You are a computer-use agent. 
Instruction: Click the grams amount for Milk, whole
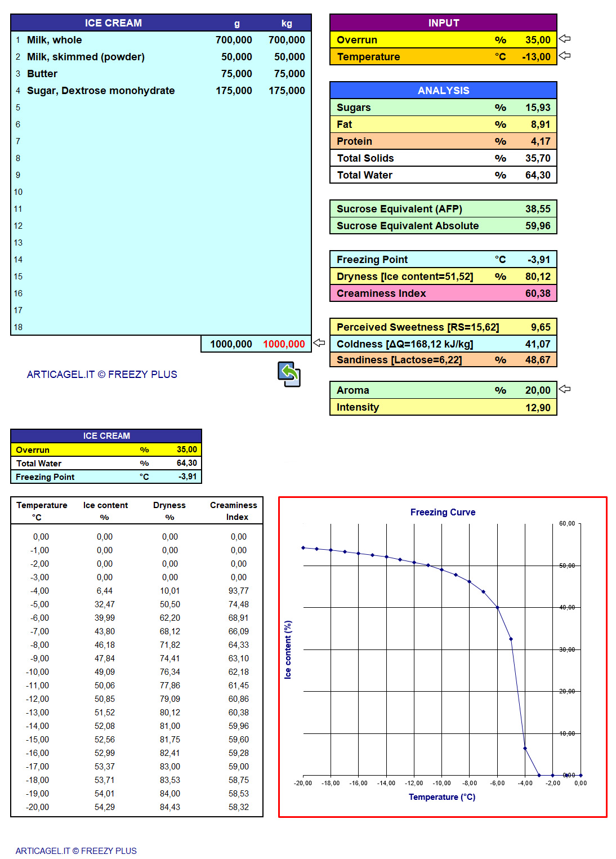(234, 40)
